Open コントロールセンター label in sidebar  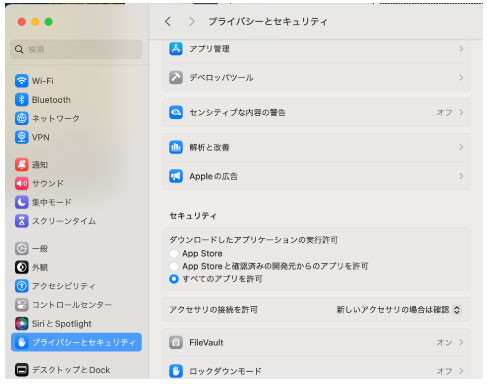pos(72,305)
